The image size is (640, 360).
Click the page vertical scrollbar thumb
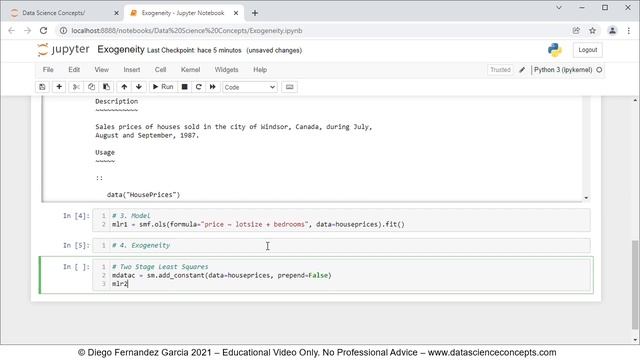(635, 284)
